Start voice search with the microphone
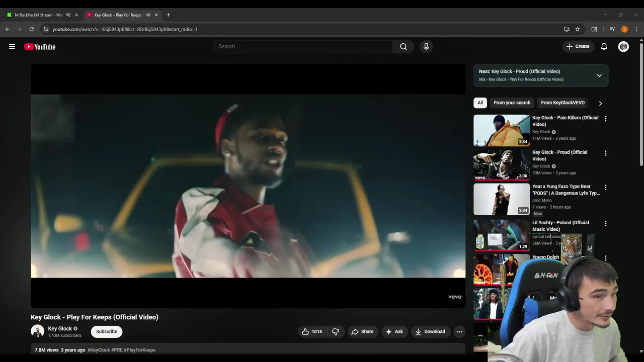The image size is (644, 362). pyautogui.click(x=426, y=46)
